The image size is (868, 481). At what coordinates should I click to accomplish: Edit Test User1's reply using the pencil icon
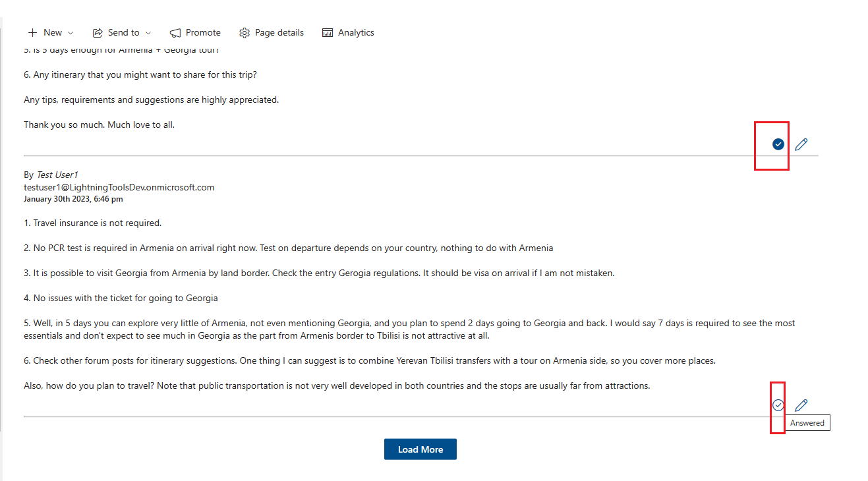pyautogui.click(x=801, y=405)
